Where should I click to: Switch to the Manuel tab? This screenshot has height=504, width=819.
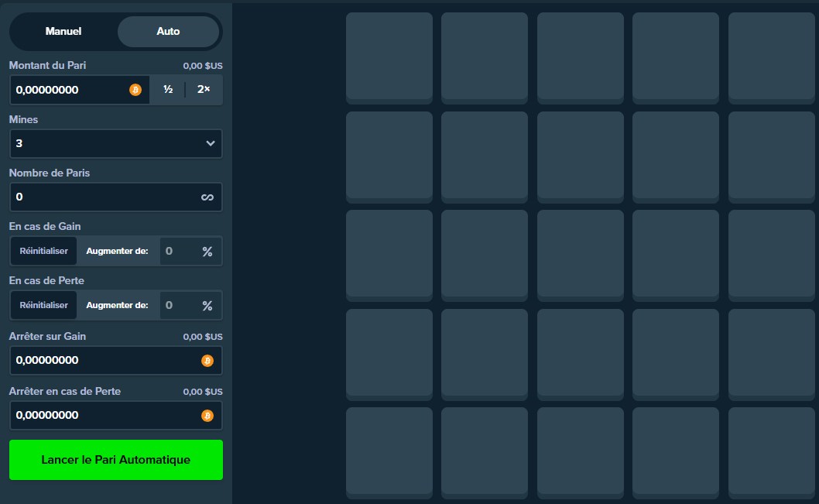point(63,32)
